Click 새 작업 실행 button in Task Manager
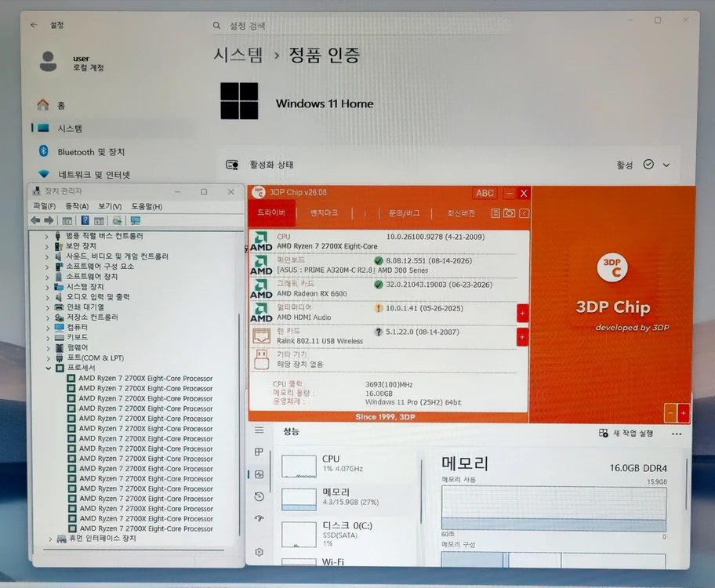Screen dimensions: 715x588 coord(626,433)
